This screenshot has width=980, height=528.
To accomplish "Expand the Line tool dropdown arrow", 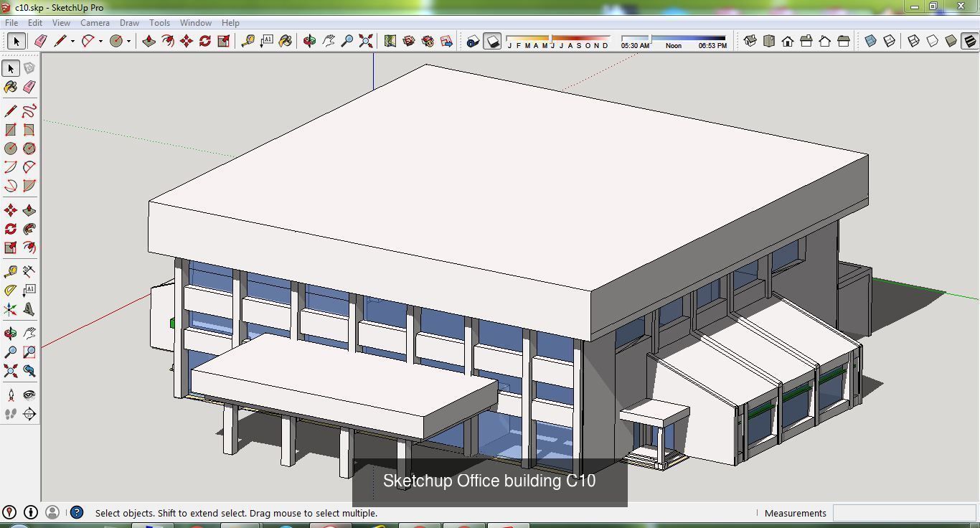I will 72,42.
